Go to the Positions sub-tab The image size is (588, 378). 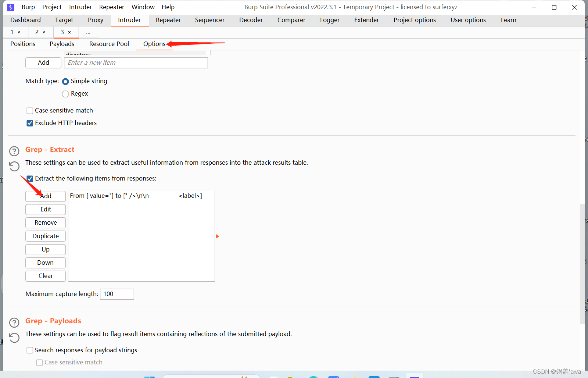click(x=23, y=44)
